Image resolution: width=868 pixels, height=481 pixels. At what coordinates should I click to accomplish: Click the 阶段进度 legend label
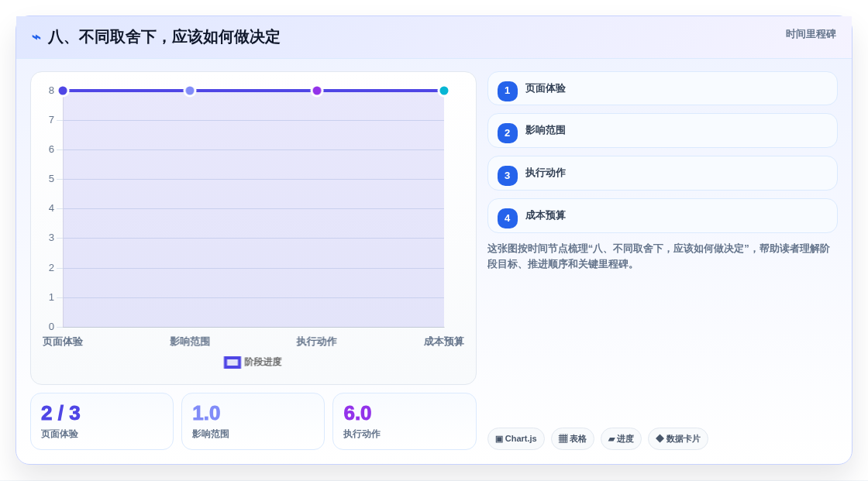click(263, 362)
